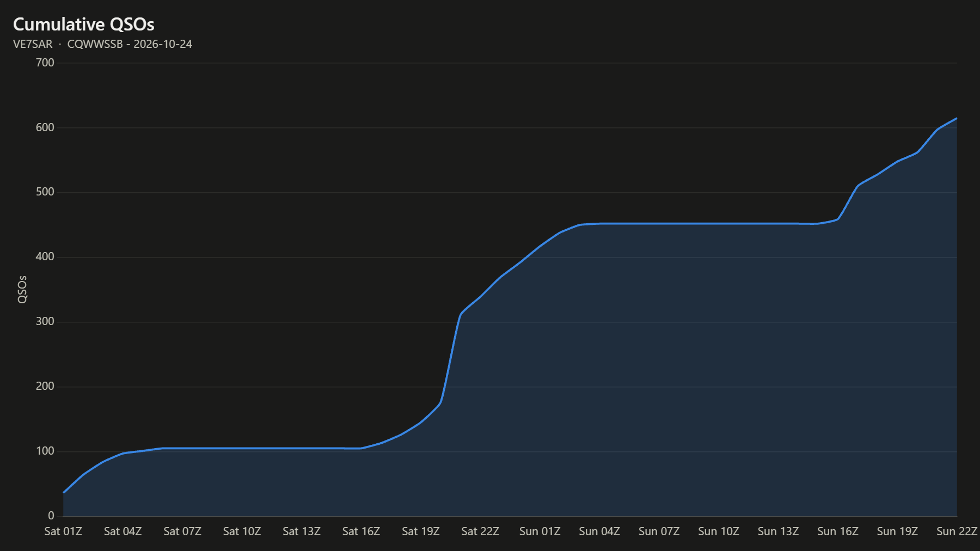
Task: Click the 'Sun 13Z' x-axis label
Action: tap(779, 531)
